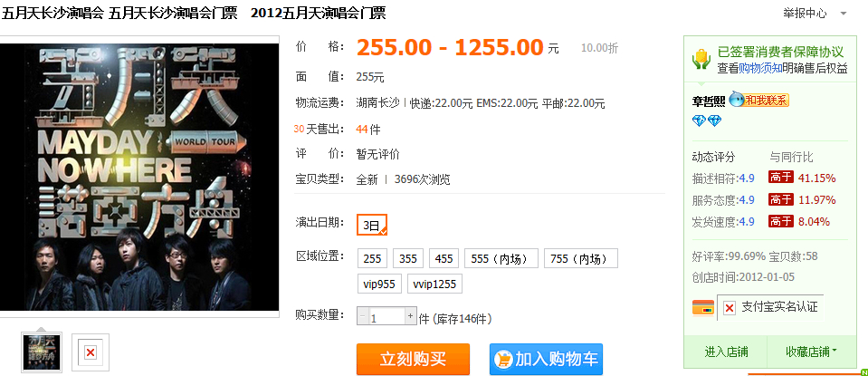
Task: Click 进入店铺 to visit the shop
Action: [x=726, y=351]
